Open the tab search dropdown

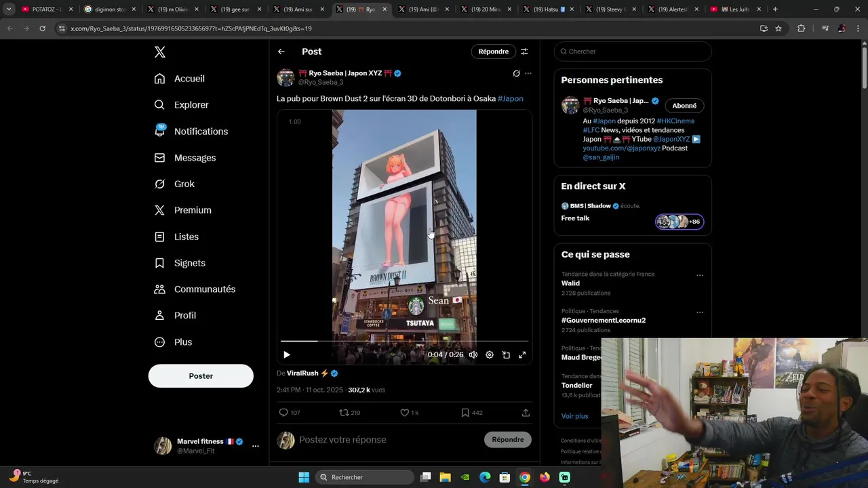(x=8, y=9)
